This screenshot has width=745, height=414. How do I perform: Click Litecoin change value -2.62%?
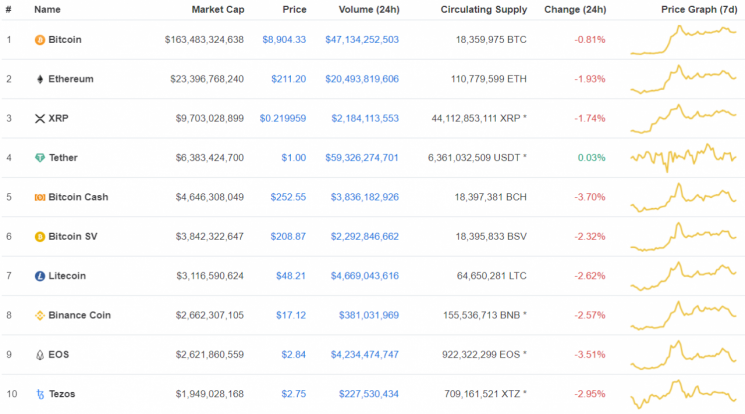click(x=590, y=276)
